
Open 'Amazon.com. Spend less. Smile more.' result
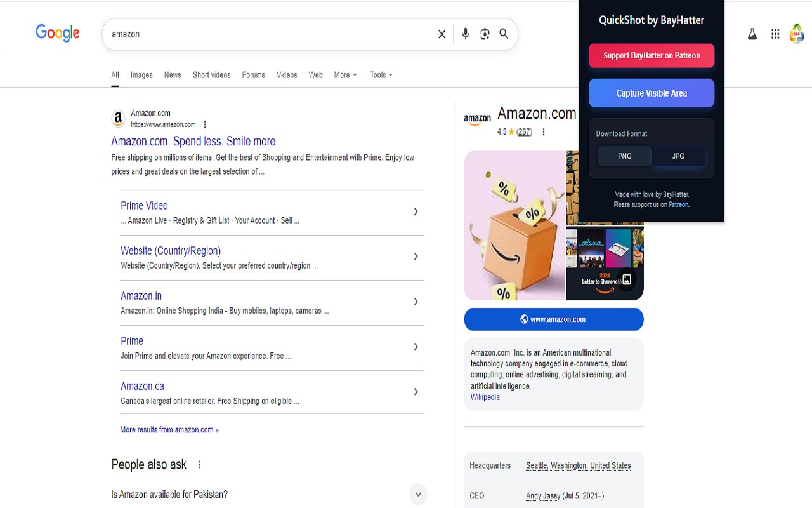point(194,142)
